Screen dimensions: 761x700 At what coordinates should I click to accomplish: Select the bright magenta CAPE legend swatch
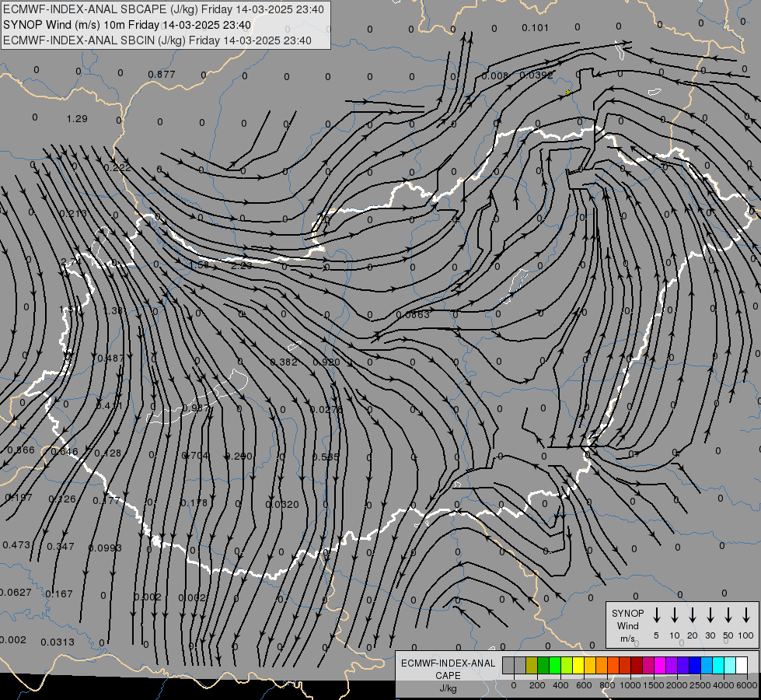pyautogui.click(x=660, y=666)
